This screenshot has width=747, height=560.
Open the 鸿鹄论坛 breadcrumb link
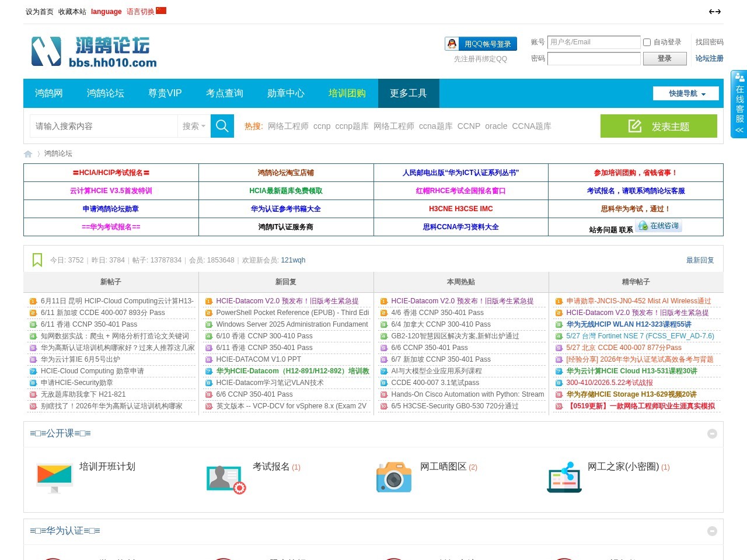click(58, 154)
